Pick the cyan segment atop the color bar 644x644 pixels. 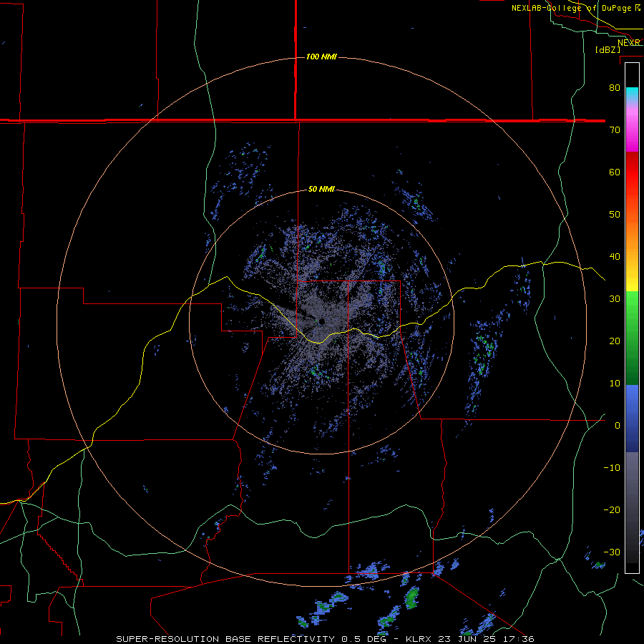tap(632, 94)
